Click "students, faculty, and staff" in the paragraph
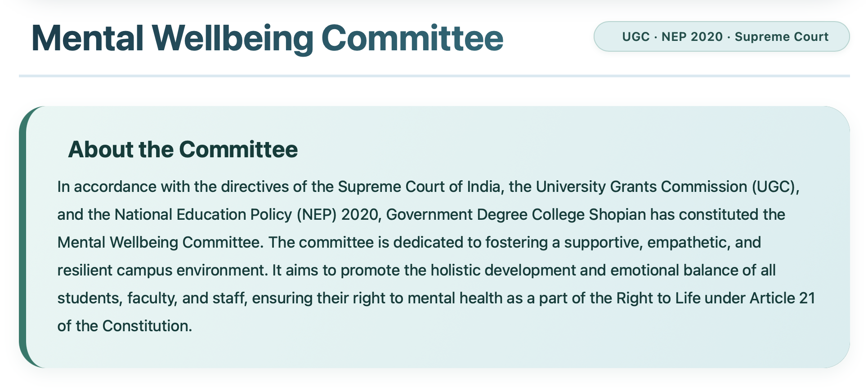This screenshot has height=391, width=868. pos(152,298)
